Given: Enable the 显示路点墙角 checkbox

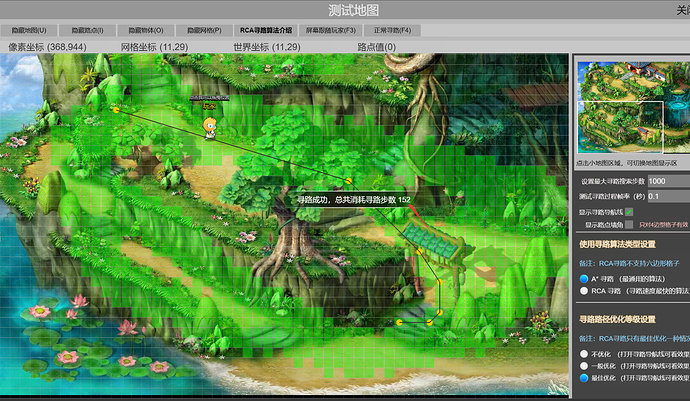Looking at the screenshot, I should (629, 224).
